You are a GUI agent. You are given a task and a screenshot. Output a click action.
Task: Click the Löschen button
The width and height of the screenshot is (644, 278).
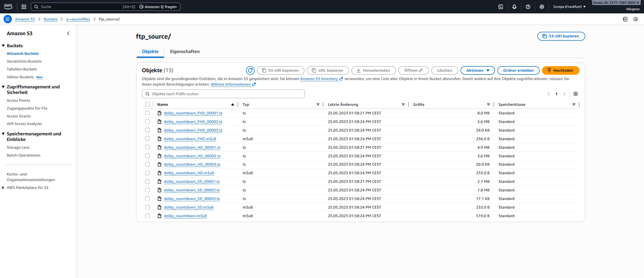[x=445, y=70]
